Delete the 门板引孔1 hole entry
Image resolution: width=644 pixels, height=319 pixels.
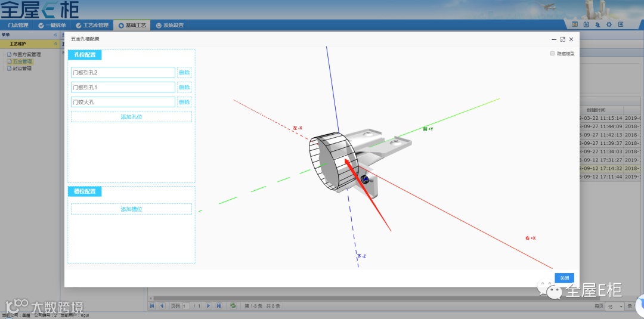184,88
